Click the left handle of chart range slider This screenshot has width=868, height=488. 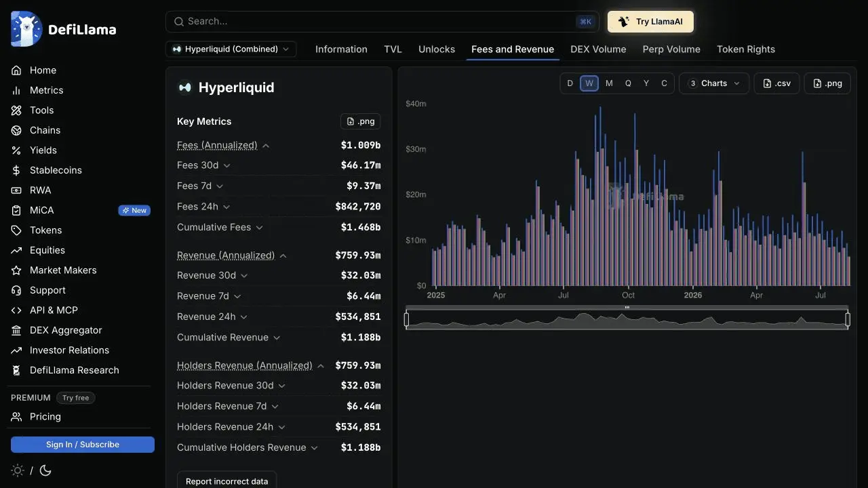click(x=406, y=319)
